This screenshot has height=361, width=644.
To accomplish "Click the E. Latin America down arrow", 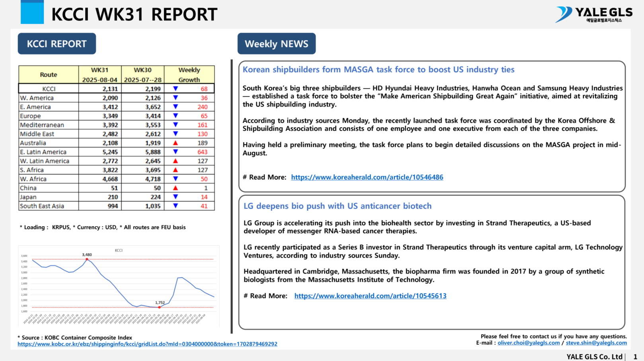I will click(x=176, y=152).
